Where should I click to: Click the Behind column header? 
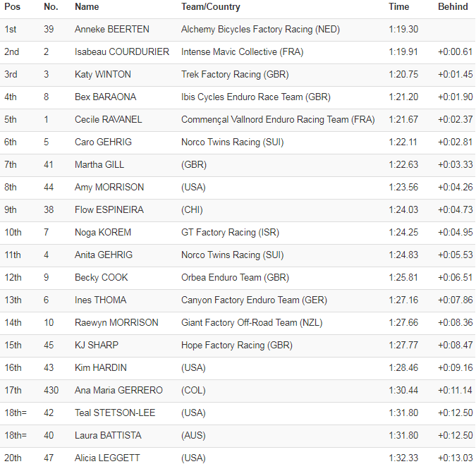coord(453,7)
